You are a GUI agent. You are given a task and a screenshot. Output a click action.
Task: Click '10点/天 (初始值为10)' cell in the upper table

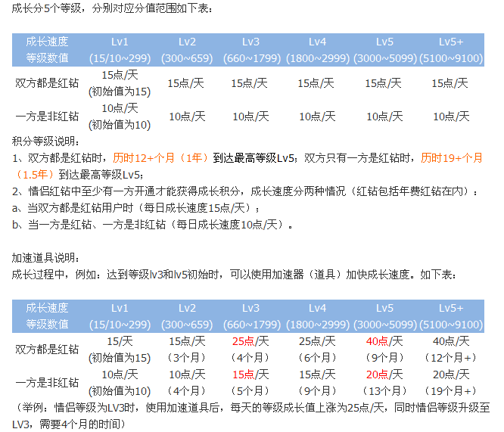pyautogui.click(x=120, y=117)
